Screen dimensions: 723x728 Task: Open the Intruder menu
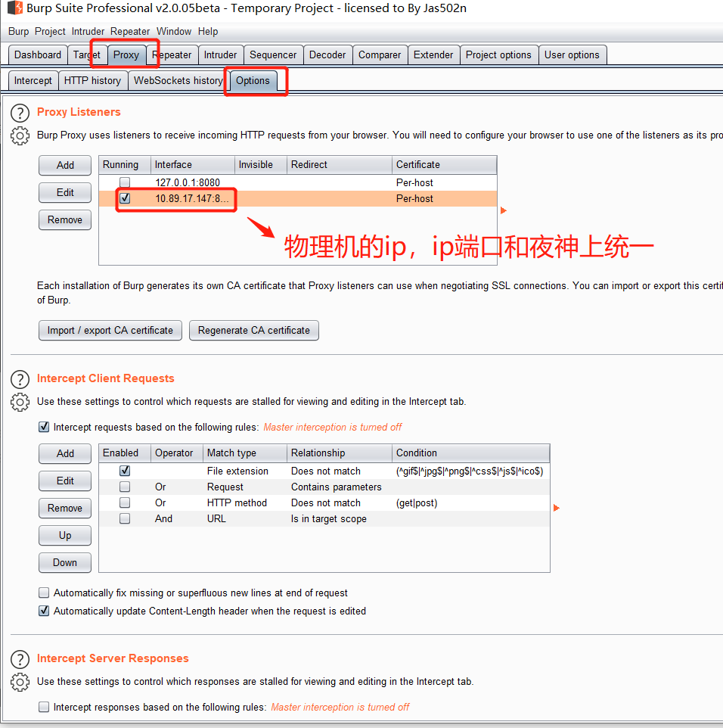click(88, 31)
